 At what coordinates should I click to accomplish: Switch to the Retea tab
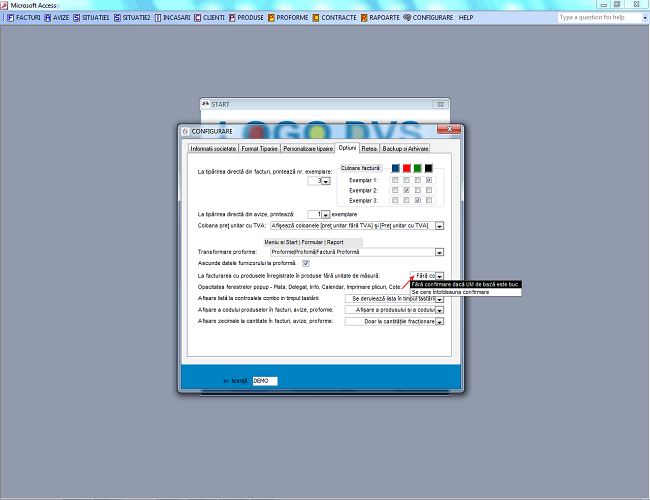(x=369, y=148)
